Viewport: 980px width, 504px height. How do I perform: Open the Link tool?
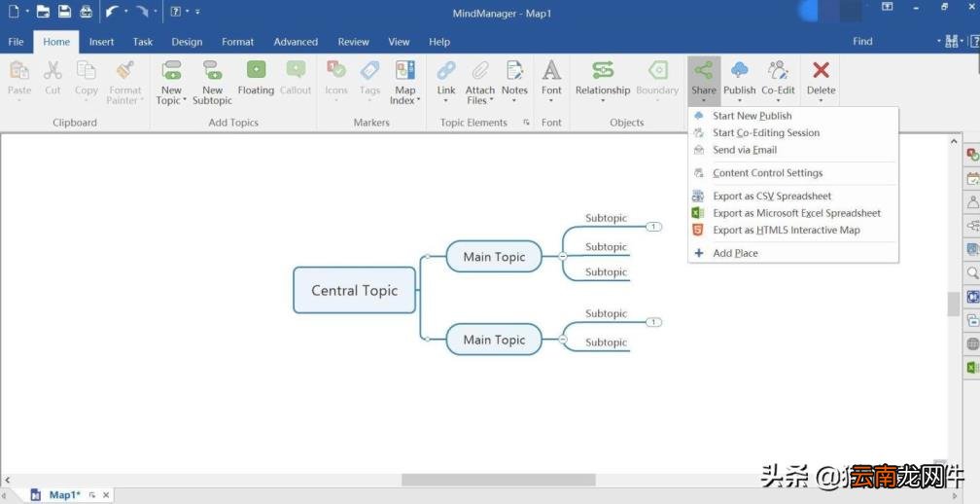pos(445,70)
